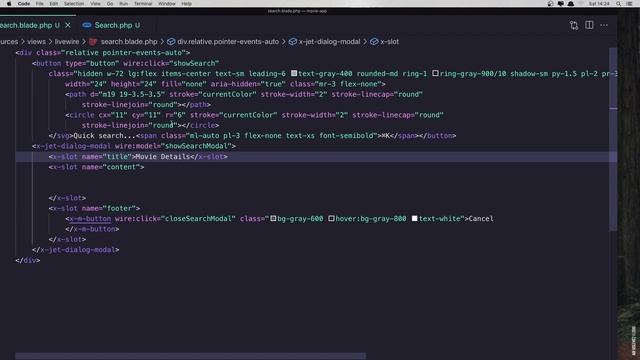This screenshot has height=360, width=640.
Task: Expand the livewire breadcrumb folder
Action: point(67,42)
